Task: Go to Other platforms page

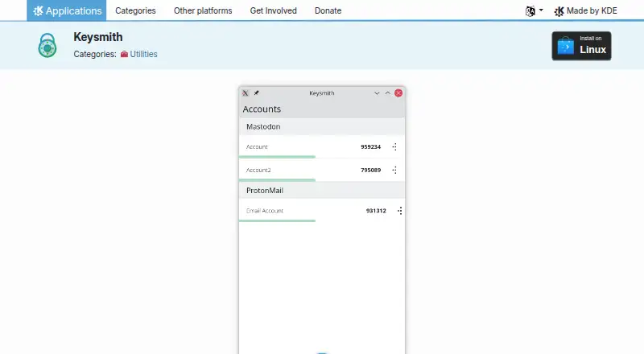Action: [203, 10]
